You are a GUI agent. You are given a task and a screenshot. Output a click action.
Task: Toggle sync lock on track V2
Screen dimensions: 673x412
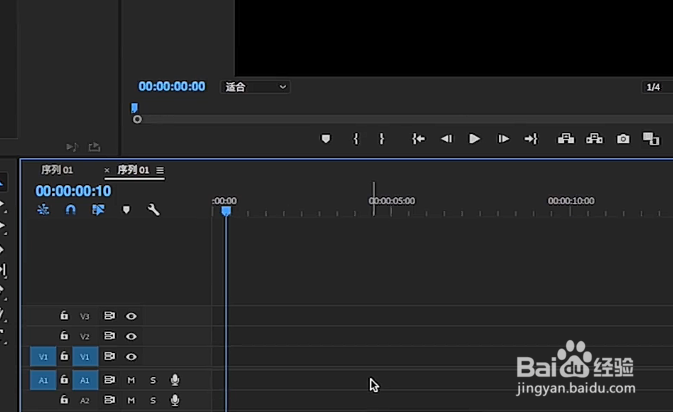109,335
